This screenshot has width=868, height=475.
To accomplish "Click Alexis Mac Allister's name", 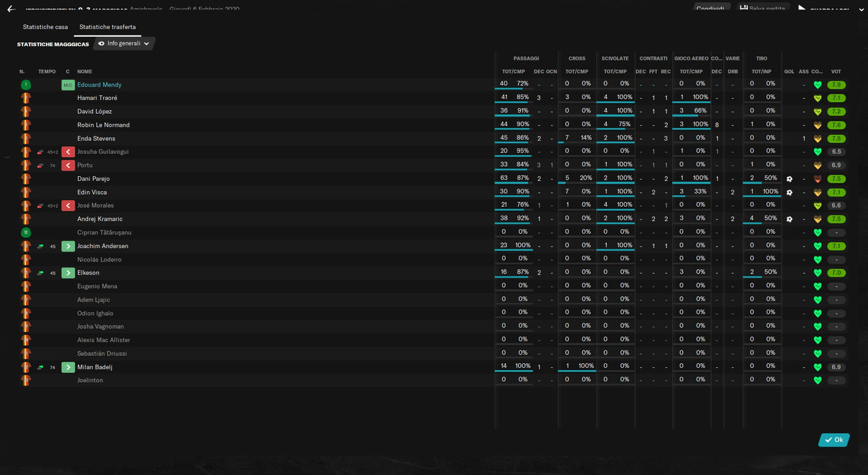I will 104,340.
